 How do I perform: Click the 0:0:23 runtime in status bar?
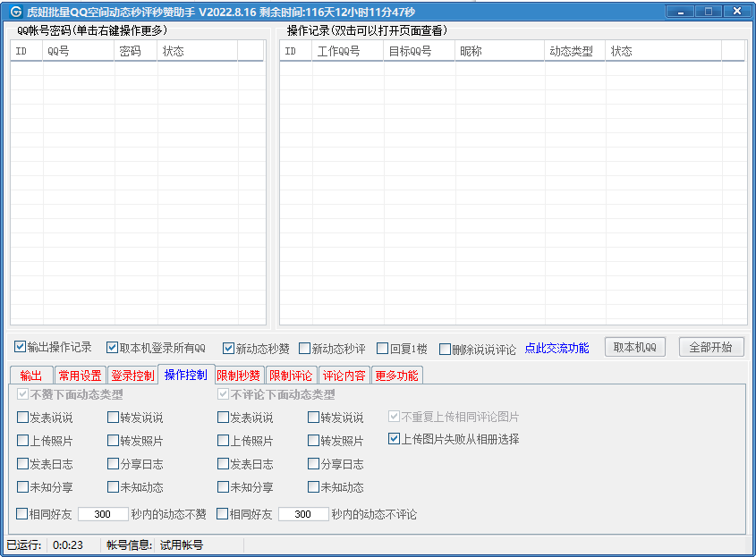67,545
